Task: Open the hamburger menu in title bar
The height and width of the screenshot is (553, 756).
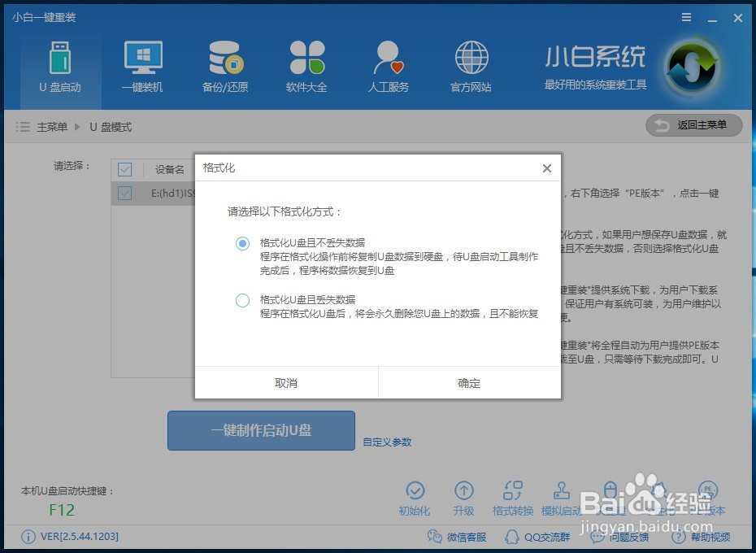Action: tap(687, 17)
